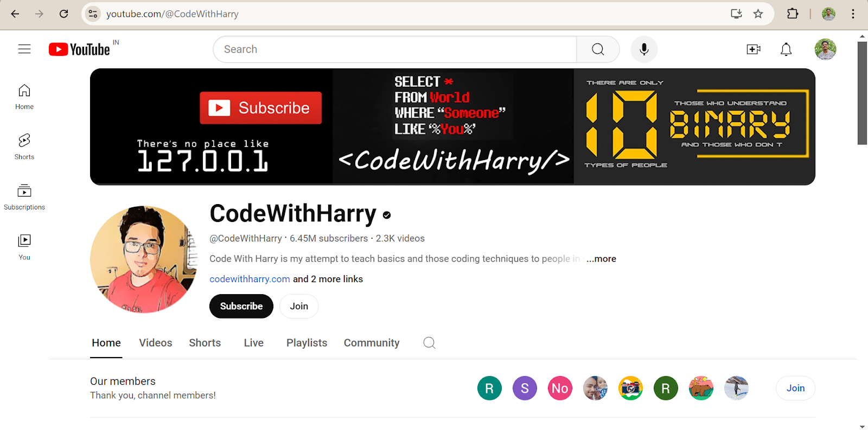Open Home in the sidebar
This screenshot has width=868, height=432.
coord(24,97)
